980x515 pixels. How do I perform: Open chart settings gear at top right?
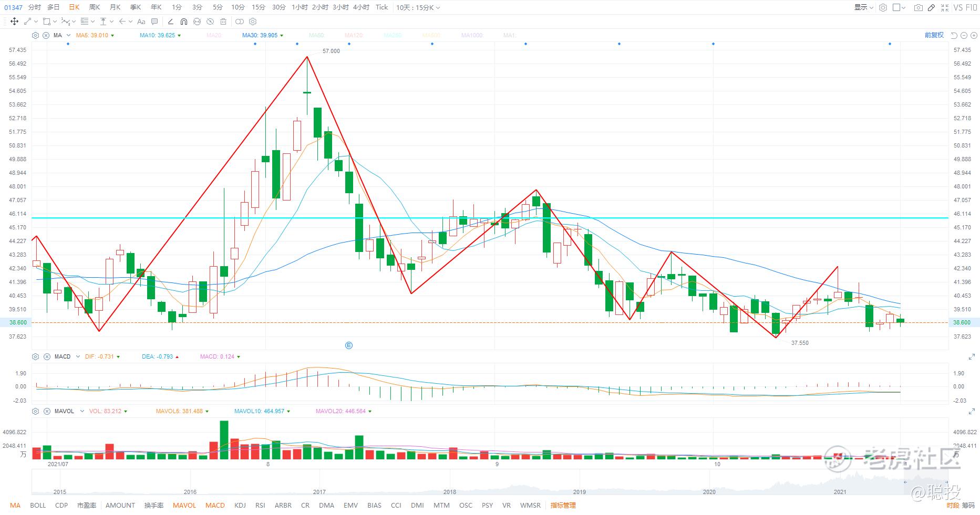(x=883, y=7)
